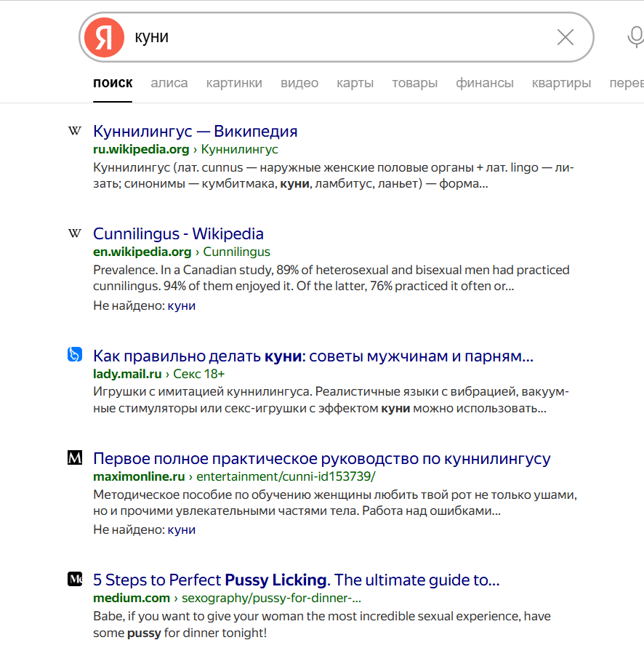The width and height of the screenshot is (644, 656).
Task: Open the квартиры tab
Action: coord(561,83)
